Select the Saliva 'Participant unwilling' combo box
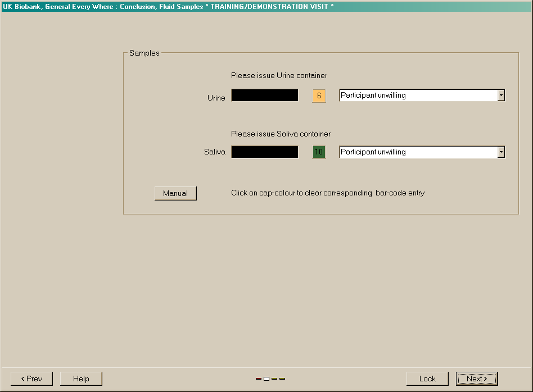Image resolution: width=533 pixels, height=392 pixels. [x=418, y=152]
